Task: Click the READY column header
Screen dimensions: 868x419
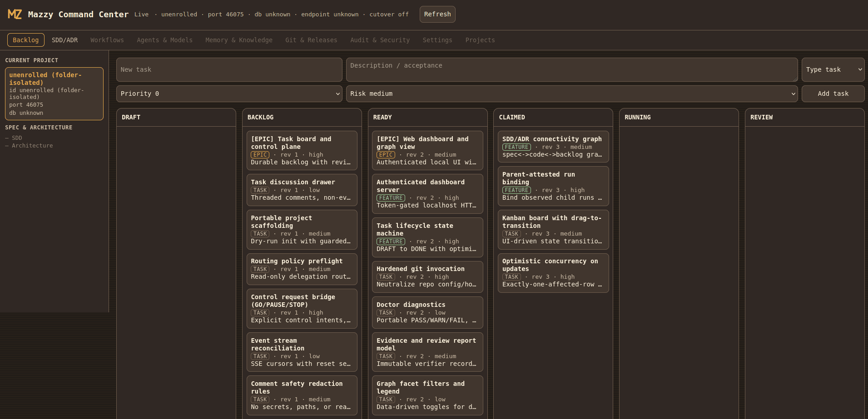Action: (382, 117)
